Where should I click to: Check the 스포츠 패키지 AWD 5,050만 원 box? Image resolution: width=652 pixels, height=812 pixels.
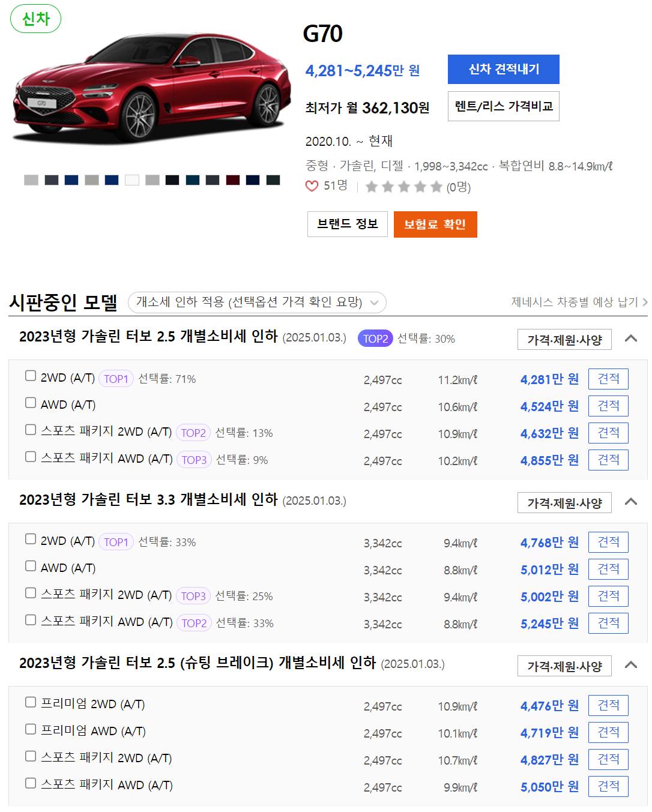pos(31,783)
